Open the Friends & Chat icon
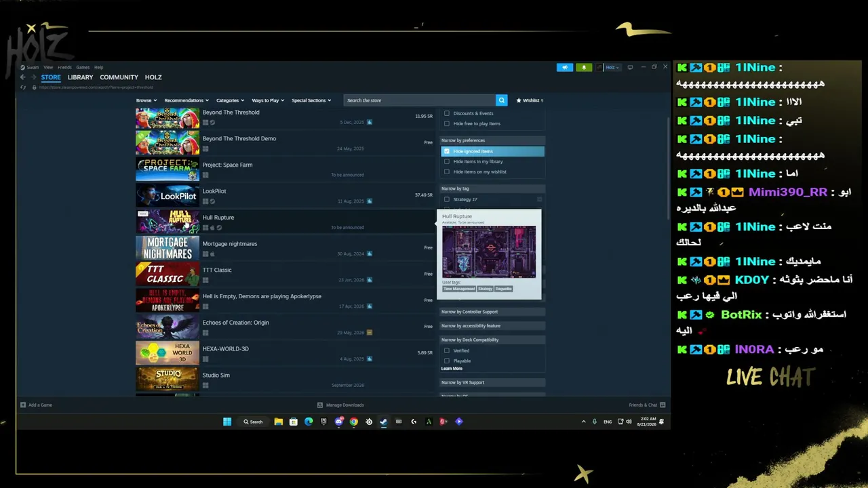Screen dimensions: 868x488 663,405
